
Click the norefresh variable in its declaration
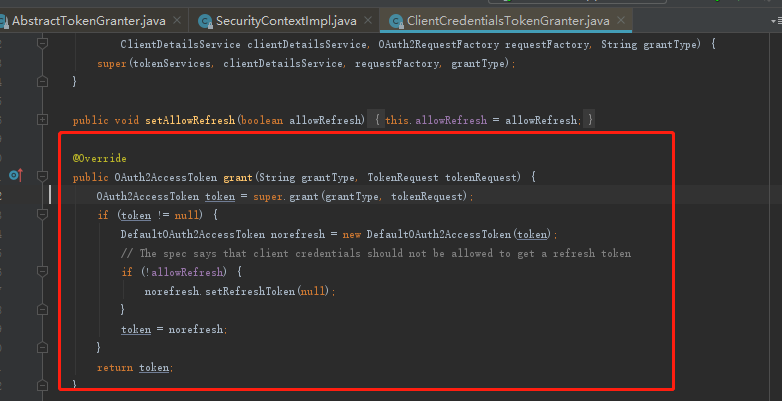click(298, 234)
